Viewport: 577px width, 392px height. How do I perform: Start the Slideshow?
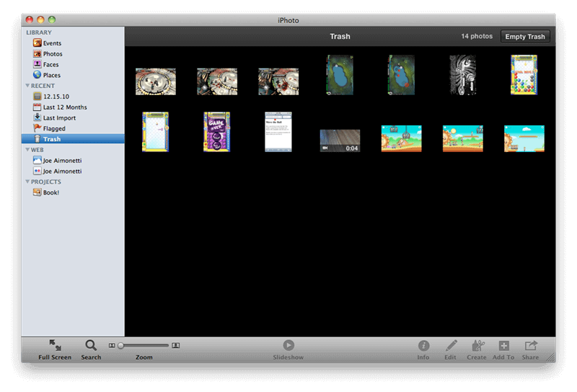click(x=288, y=345)
